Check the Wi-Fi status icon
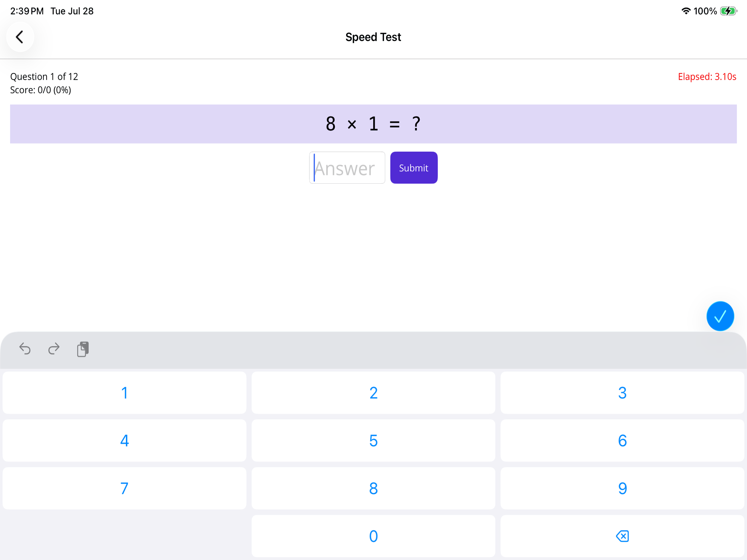 [686, 11]
